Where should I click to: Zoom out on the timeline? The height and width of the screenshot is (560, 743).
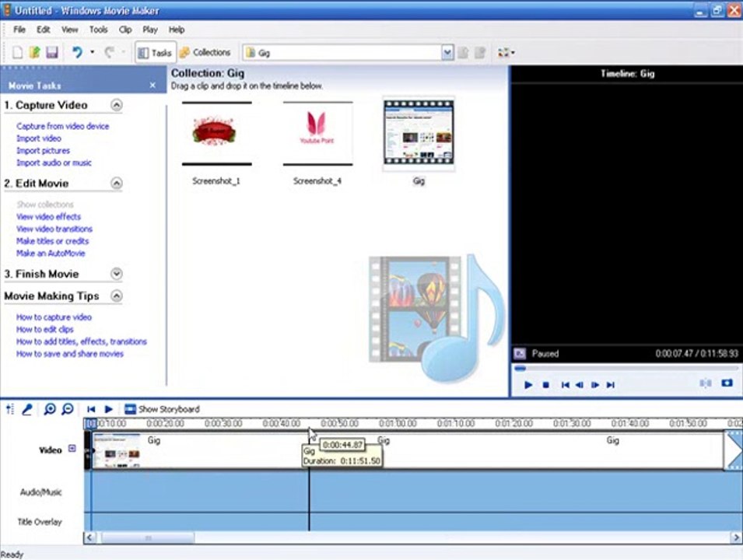point(68,409)
